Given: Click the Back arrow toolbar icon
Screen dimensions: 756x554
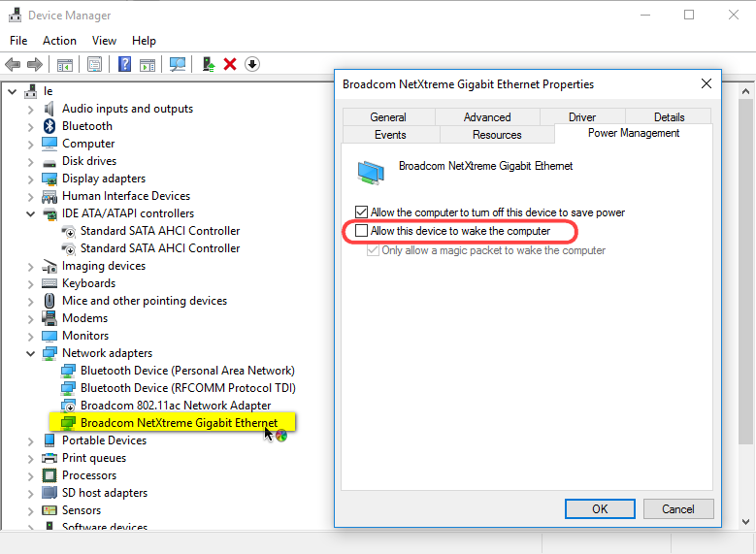Looking at the screenshot, I should (x=13, y=64).
